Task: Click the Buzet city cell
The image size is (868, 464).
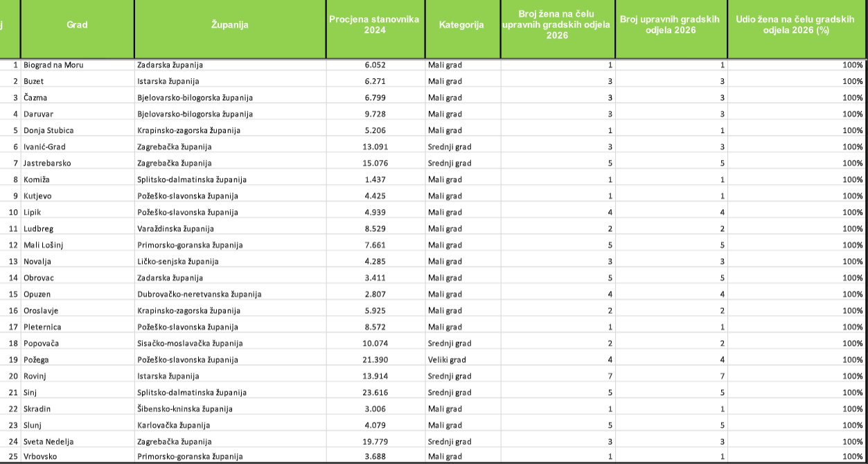Action: 35,81
